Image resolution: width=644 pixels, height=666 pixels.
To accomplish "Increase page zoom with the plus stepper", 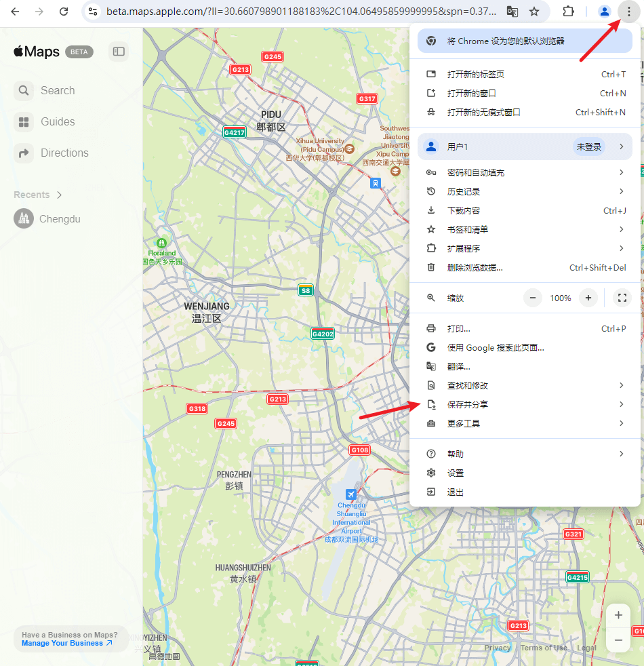I will tap(588, 297).
